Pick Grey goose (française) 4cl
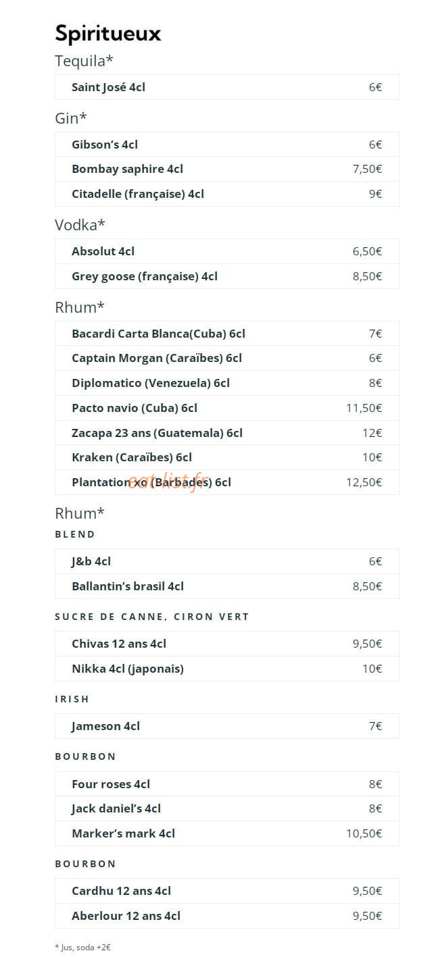 226,276
